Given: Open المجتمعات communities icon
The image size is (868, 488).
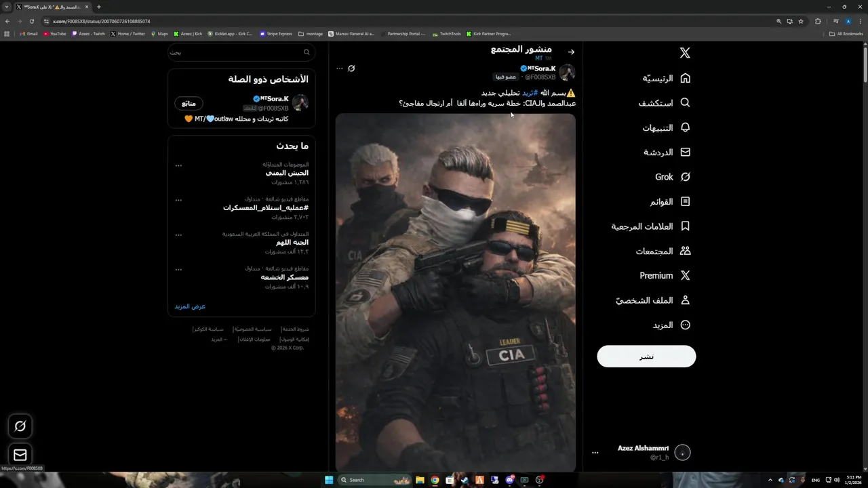Looking at the screenshot, I should point(685,251).
